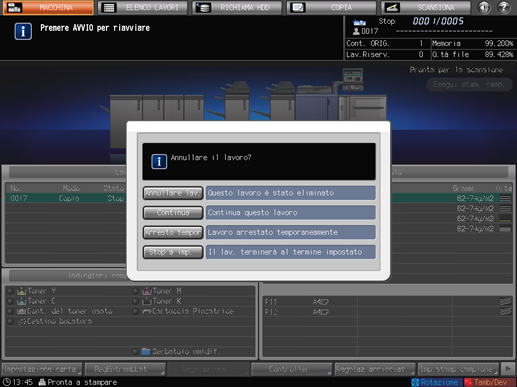Open Imp.stamp.campione menu
This screenshot has height=387, width=517.
click(x=458, y=369)
